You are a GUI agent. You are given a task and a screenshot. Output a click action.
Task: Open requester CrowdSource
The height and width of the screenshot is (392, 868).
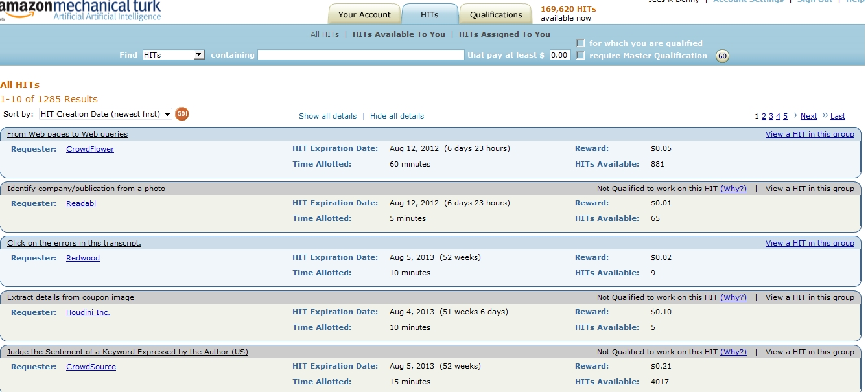91,367
